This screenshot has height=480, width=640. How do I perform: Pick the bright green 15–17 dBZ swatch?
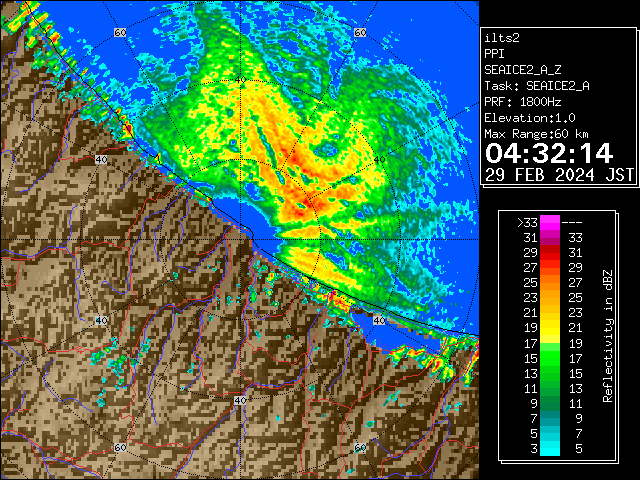550,358
